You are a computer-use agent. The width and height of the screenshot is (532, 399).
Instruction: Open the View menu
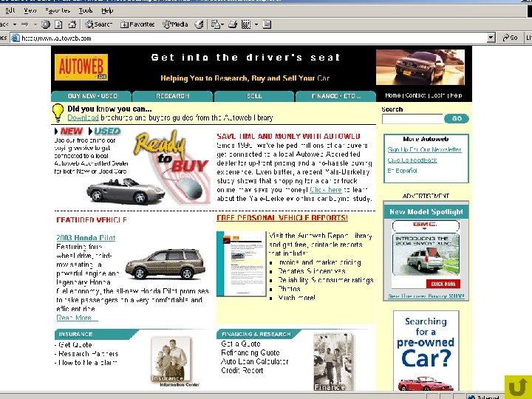[30, 10]
